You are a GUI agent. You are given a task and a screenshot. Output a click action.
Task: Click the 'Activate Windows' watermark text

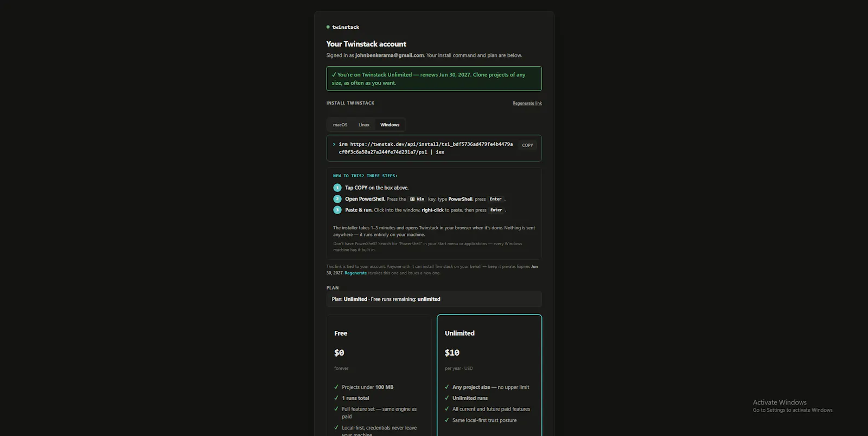pos(780,402)
